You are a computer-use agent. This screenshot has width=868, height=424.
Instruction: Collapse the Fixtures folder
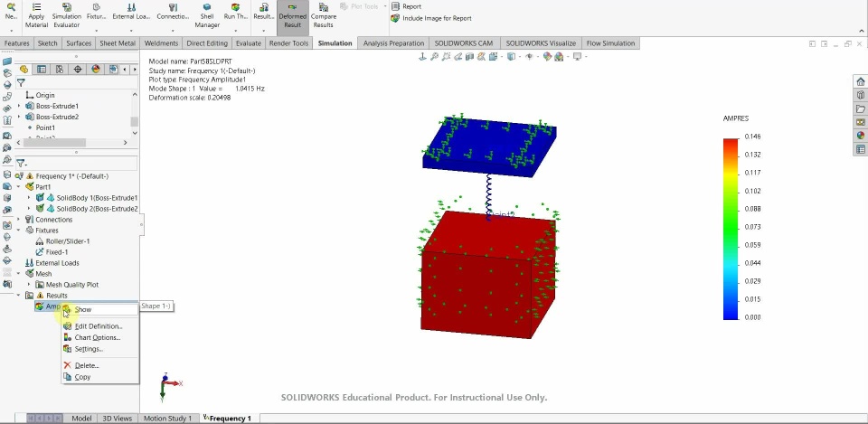tap(19, 231)
